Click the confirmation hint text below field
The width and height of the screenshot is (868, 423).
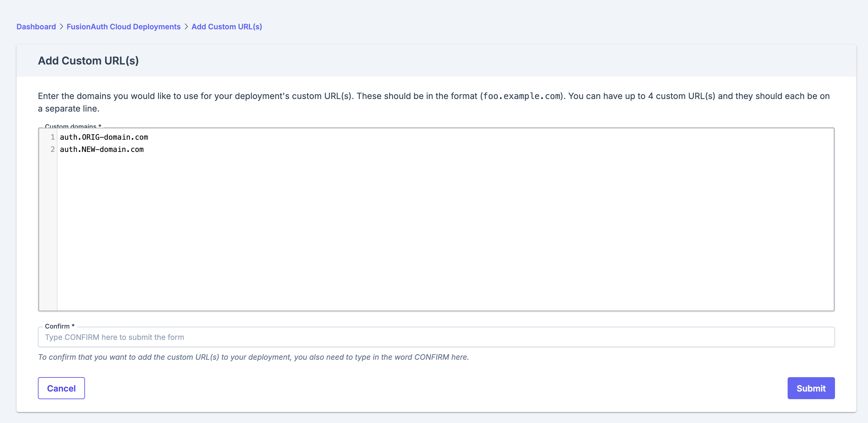click(253, 357)
